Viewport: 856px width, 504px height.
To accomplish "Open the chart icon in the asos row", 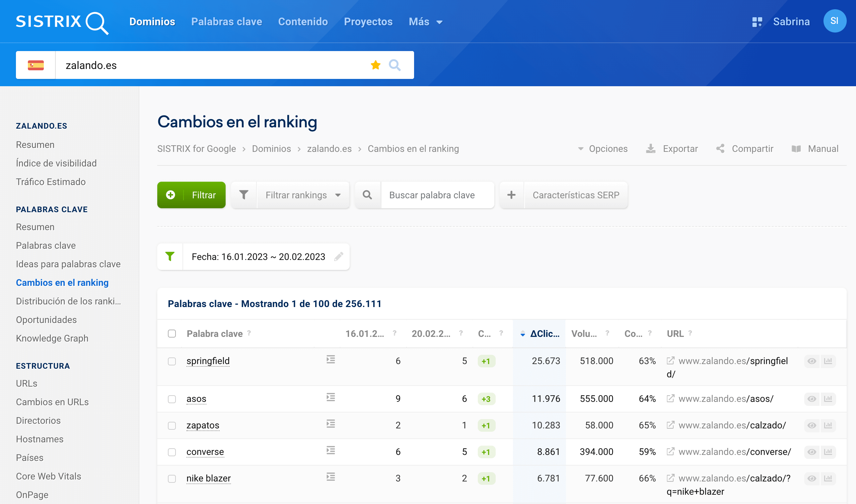I will [828, 399].
